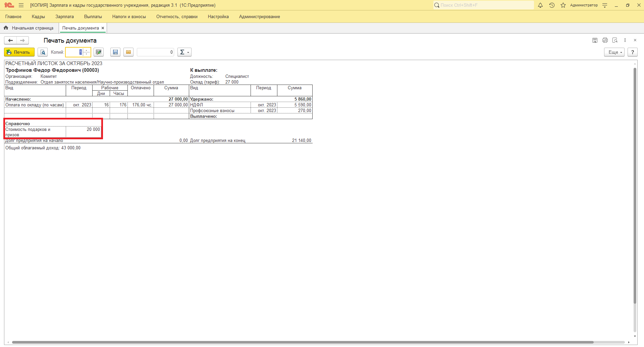The image size is (644, 347).
Task: Click the vertical scrollbar of the document
Action: (635, 186)
